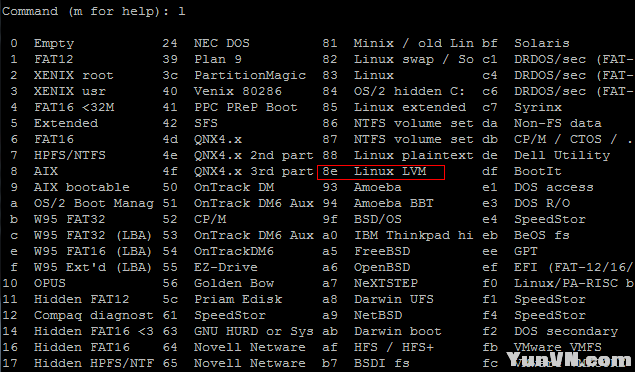The height and width of the screenshot is (372, 635).
Task: Click 'OS/2 hidden C:' entry
Action: pos(409,91)
